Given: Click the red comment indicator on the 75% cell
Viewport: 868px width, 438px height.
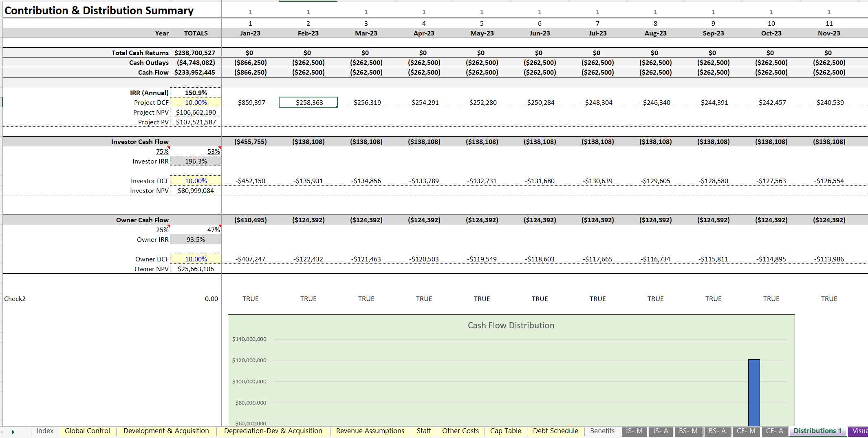Looking at the screenshot, I should [x=168, y=148].
